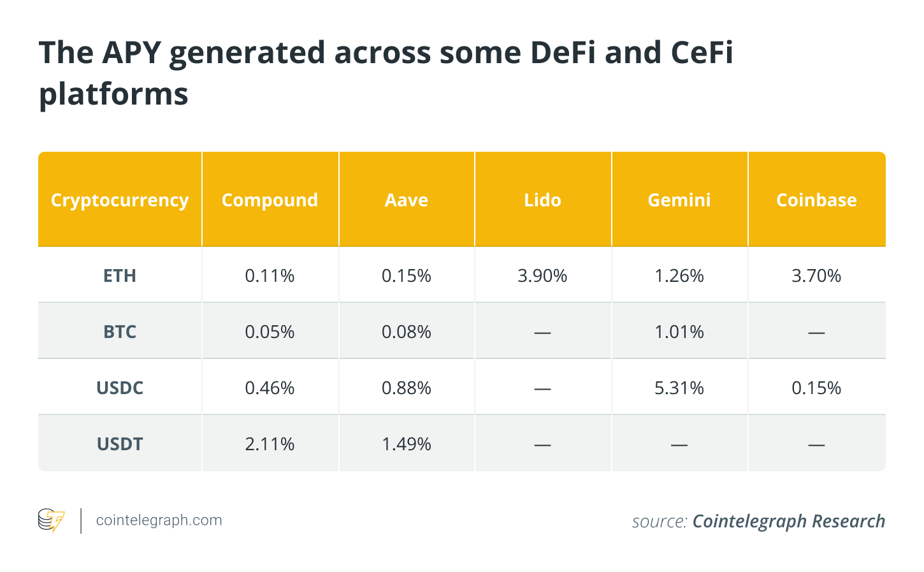Open the cointelegraph.com link
924x572 pixels.
(x=159, y=520)
